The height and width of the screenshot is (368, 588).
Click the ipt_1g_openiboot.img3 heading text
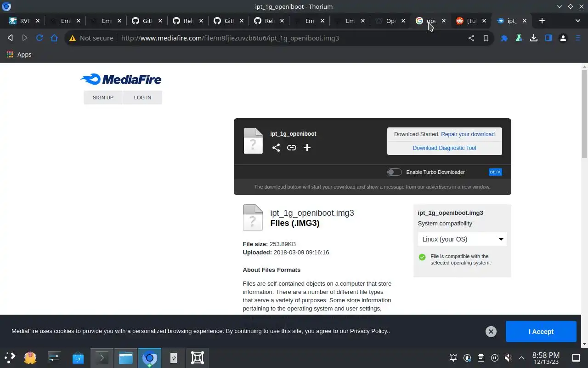point(312,213)
